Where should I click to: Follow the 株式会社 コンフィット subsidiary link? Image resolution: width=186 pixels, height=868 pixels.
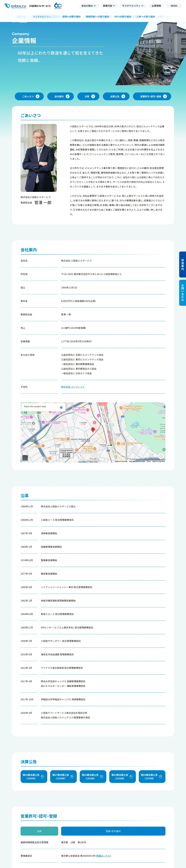[x=73, y=387]
